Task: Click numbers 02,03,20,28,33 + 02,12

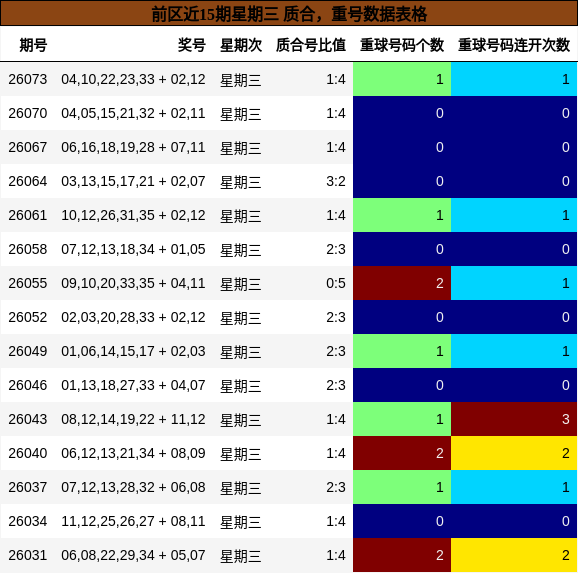Action: 133,317
